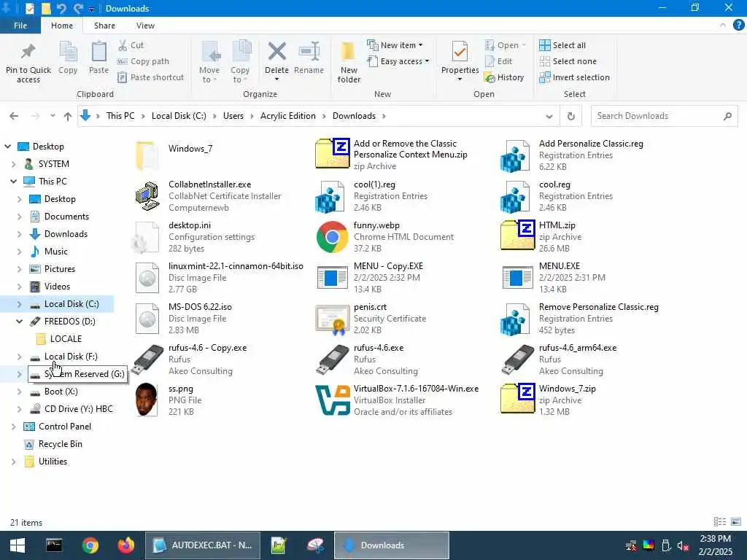Click Select all in ribbon
The width and height of the screenshot is (747, 560).
(562, 45)
